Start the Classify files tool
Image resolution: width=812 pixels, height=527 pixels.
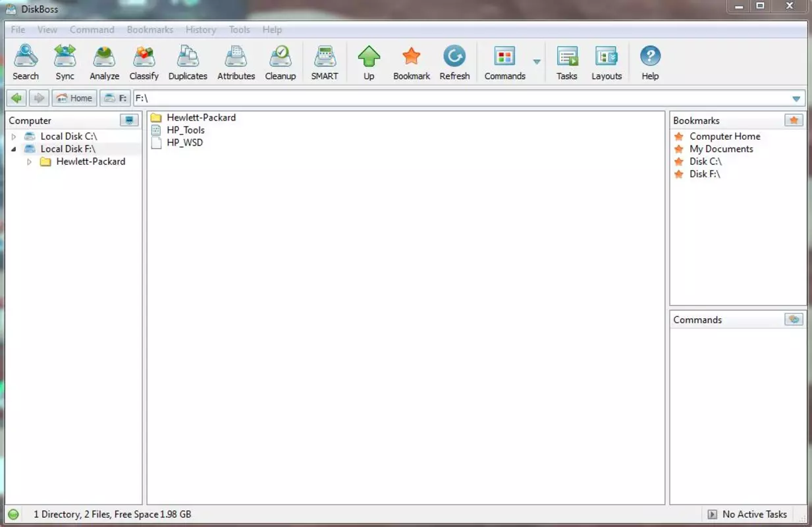[x=144, y=63]
